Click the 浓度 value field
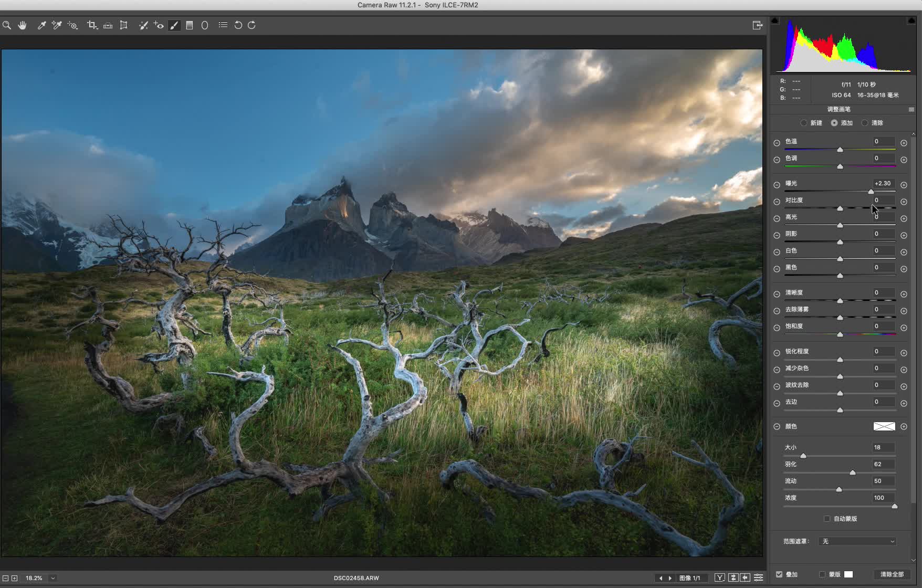The width and height of the screenshot is (922, 588). pos(884,498)
